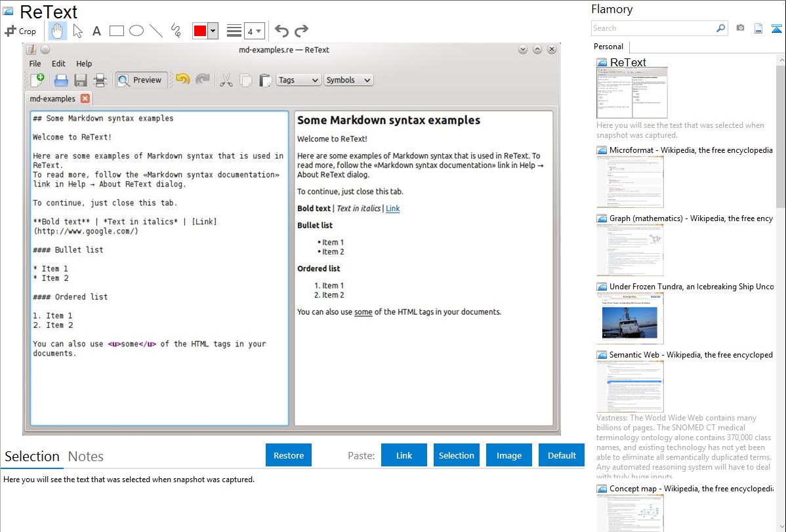
Task: Switch to the Selection tab
Action: coord(32,457)
